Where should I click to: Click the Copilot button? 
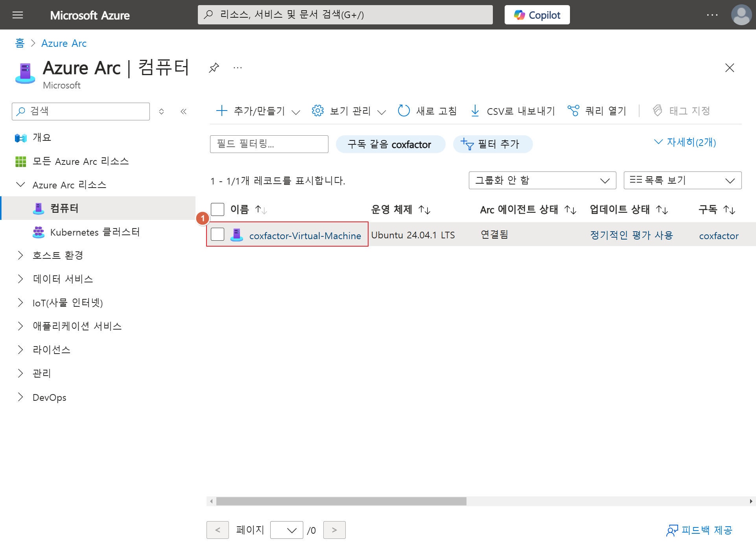click(x=537, y=15)
